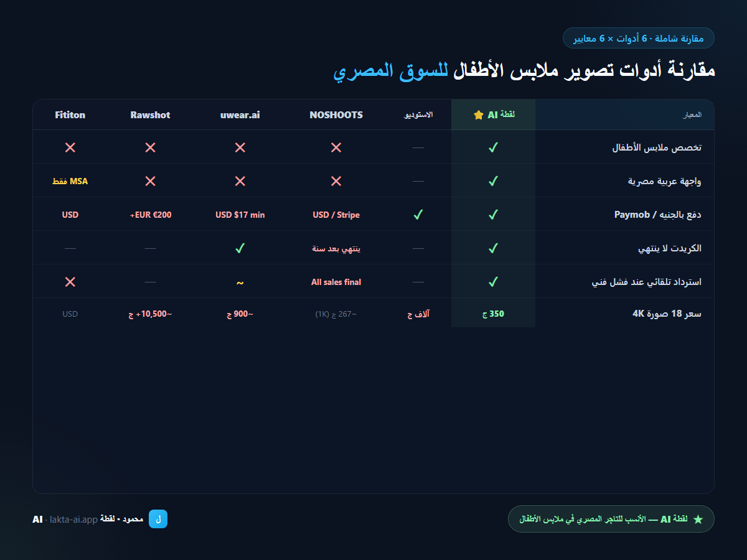Select the uwear.ai column header
Viewport: 747px width, 560px height.
[240, 115]
